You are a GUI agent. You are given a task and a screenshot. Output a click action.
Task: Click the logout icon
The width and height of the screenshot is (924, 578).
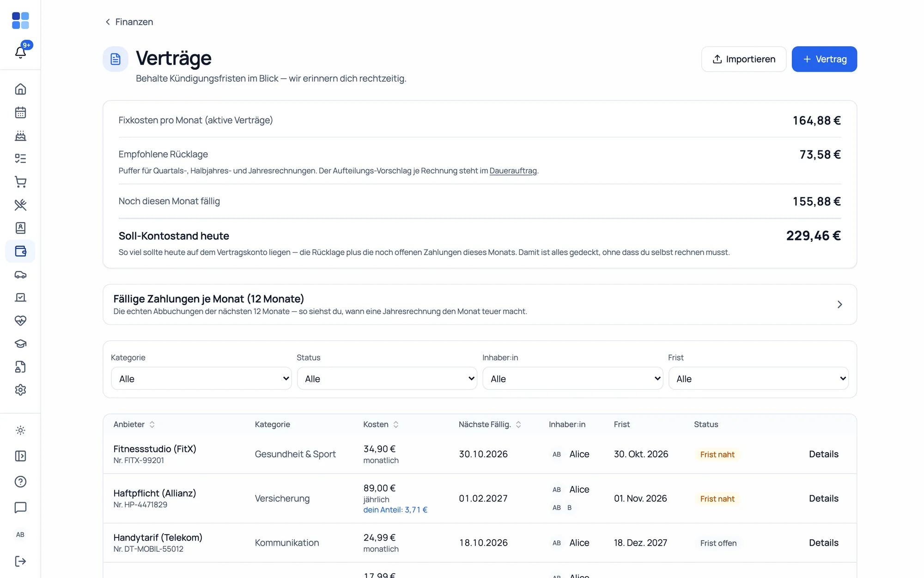point(20,561)
